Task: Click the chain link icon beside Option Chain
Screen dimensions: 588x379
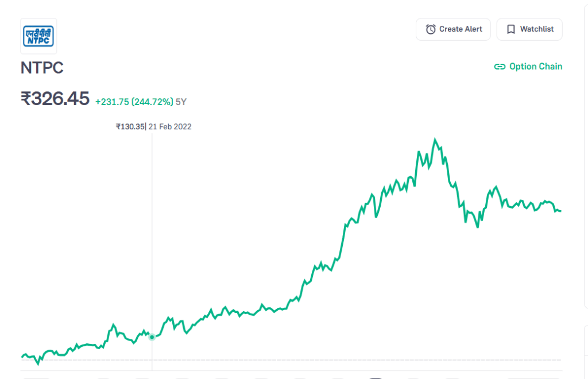Action: (x=500, y=67)
